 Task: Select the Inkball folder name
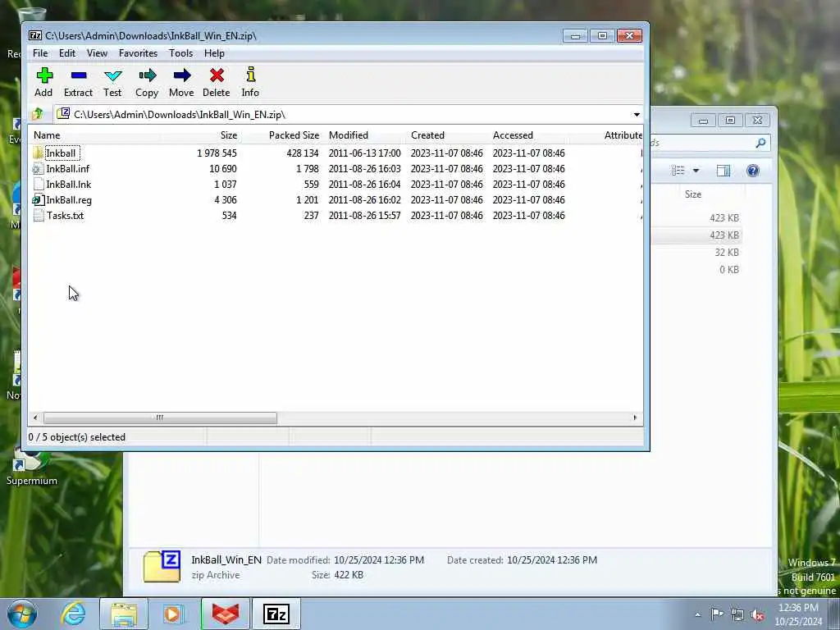(x=61, y=153)
